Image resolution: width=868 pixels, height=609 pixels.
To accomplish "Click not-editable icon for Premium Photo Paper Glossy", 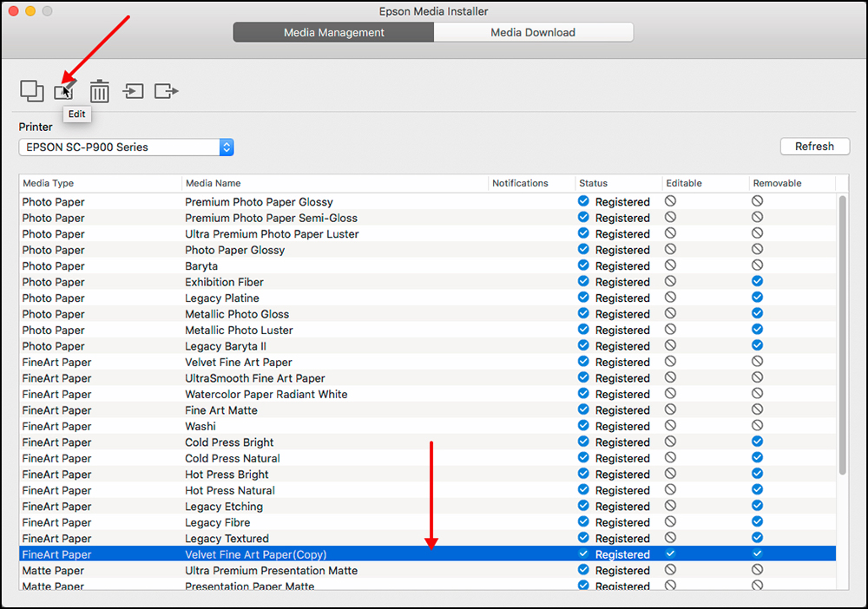I will [670, 200].
